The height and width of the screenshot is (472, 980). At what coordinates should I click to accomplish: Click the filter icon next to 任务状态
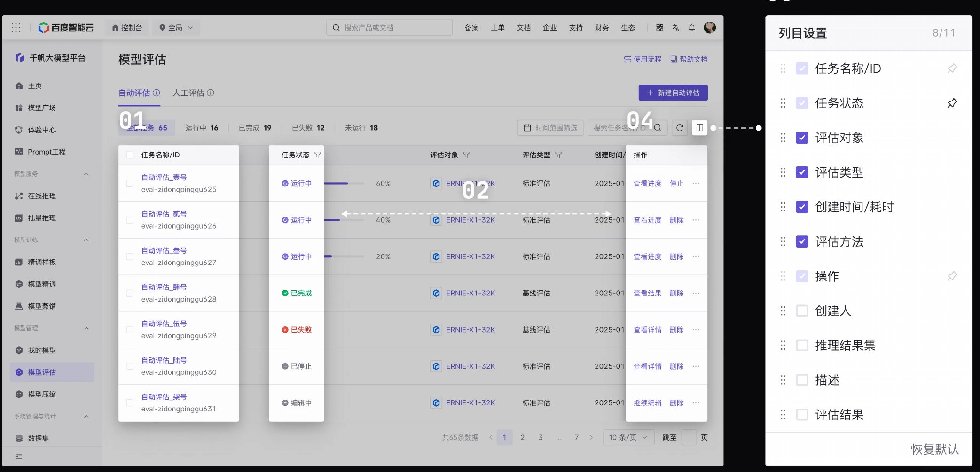pos(318,155)
